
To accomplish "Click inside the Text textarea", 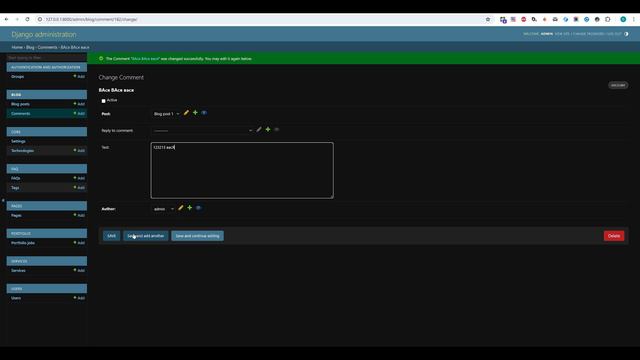I will click(242, 170).
